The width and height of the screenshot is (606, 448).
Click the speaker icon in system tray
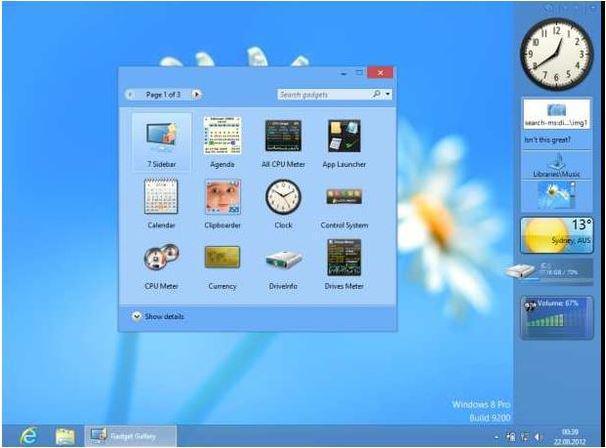click(x=538, y=437)
